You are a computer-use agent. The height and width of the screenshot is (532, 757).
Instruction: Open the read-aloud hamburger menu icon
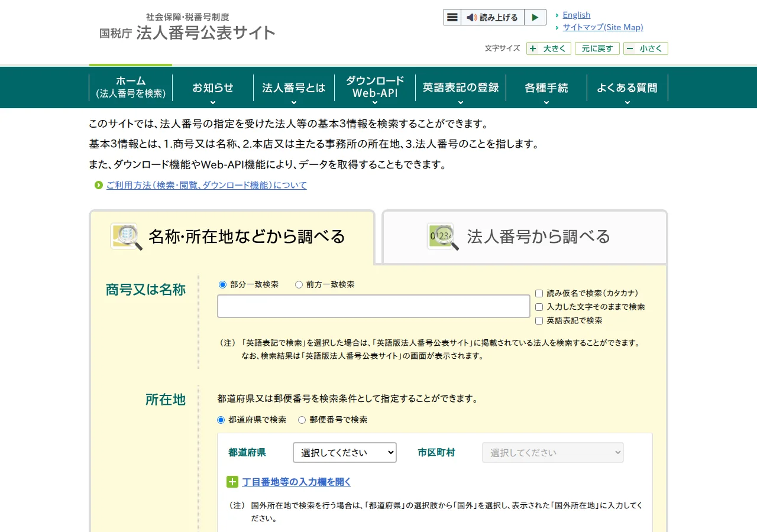click(x=452, y=17)
